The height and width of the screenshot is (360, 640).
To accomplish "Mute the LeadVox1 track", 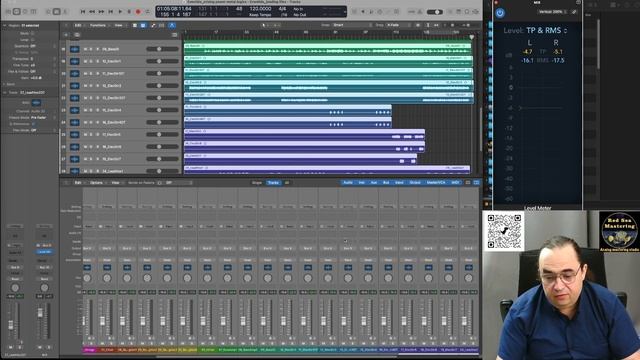I will point(85,171).
